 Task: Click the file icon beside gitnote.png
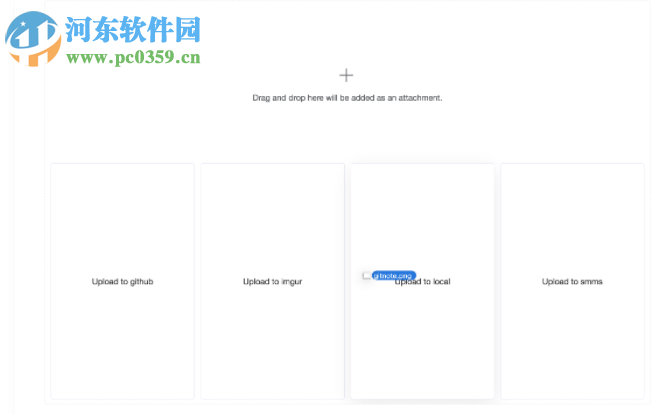[x=367, y=275]
